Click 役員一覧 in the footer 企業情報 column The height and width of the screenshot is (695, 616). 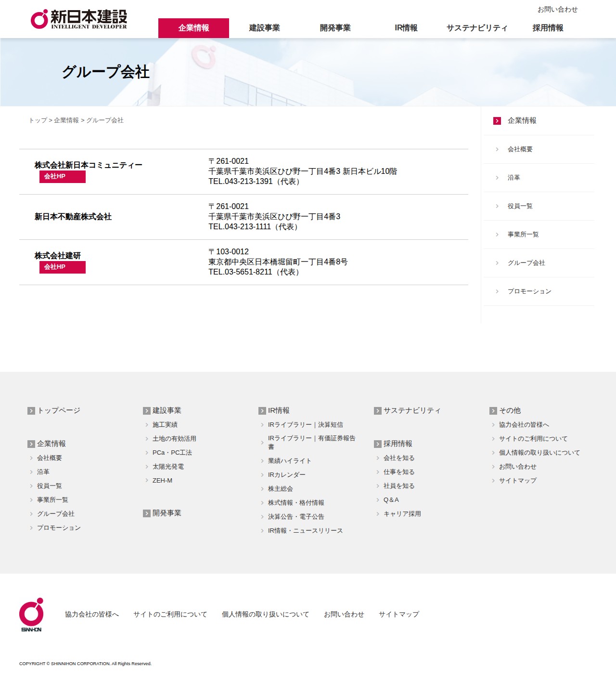[50, 486]
